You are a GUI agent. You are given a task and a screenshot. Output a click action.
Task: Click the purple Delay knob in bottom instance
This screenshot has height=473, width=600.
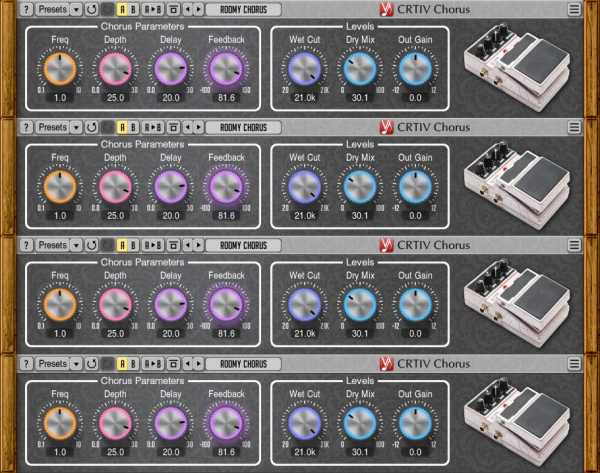point(171,423)
